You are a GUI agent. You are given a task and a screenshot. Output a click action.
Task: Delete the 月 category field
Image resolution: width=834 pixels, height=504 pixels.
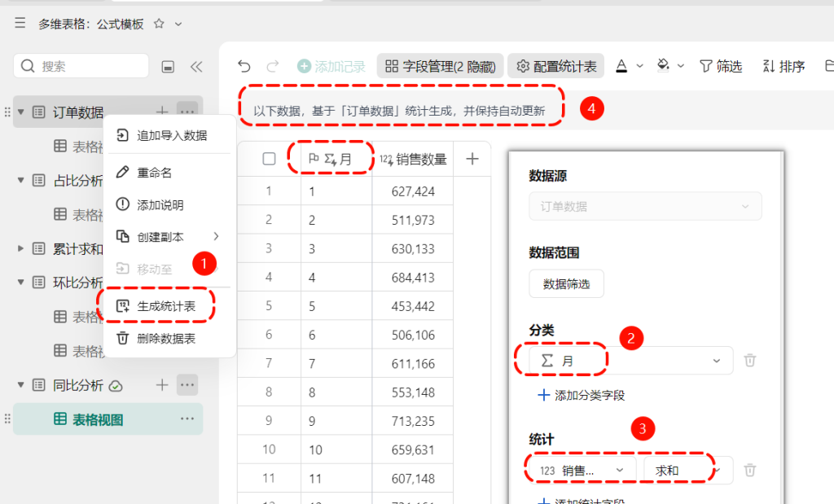750,361
